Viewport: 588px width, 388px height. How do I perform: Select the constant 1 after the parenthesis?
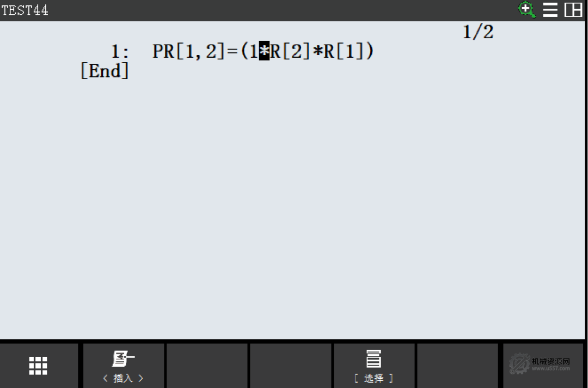pos(254,51)
